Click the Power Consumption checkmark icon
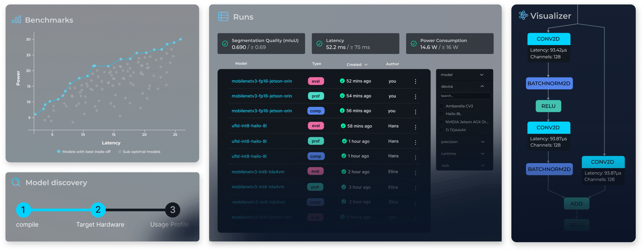Image resolution: width=644 pixels, height=252 pixels. click(413, 44)
